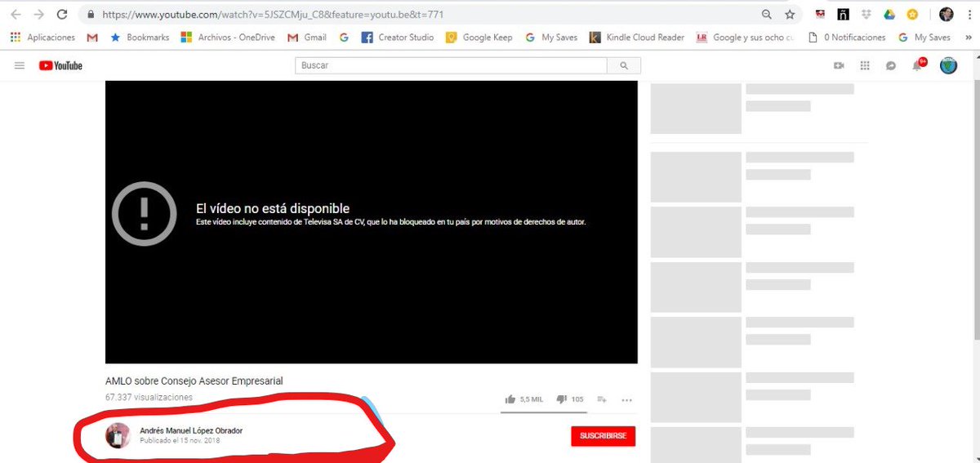The height and width of the screenshot is (463, 980).
Task: Bookmark this page with the star icon
Action: click(790, 15)
